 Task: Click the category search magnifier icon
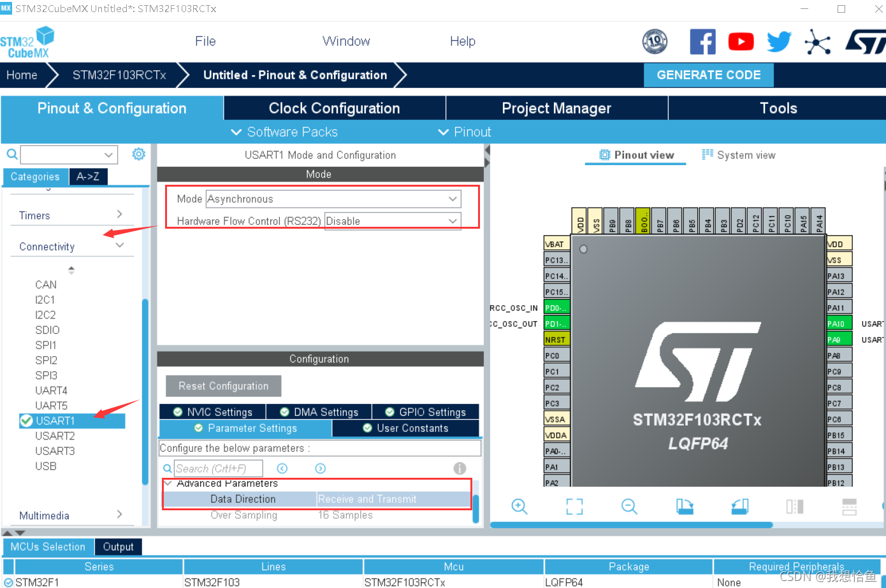point(11,154)
